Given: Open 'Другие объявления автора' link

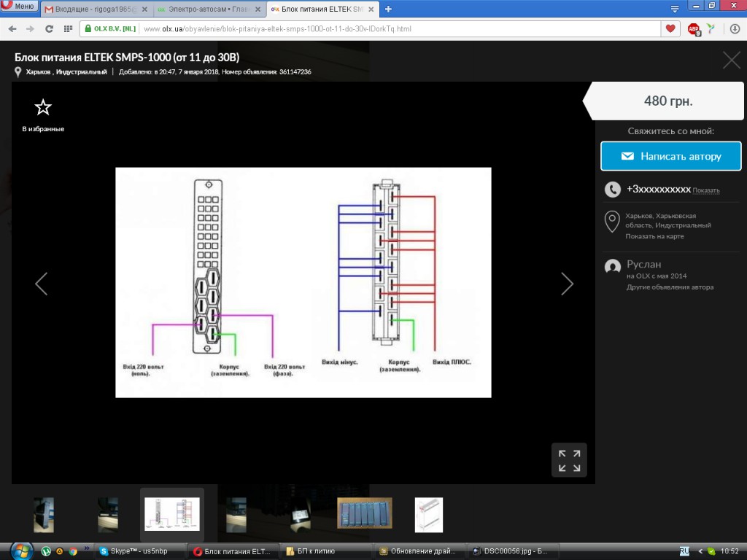Looking at the screenshot, I should point(670,287).
